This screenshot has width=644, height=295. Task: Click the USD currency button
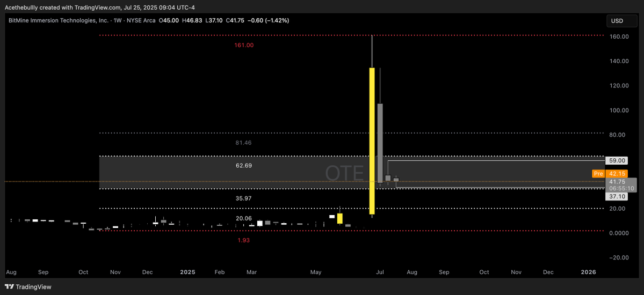[622, 20]
